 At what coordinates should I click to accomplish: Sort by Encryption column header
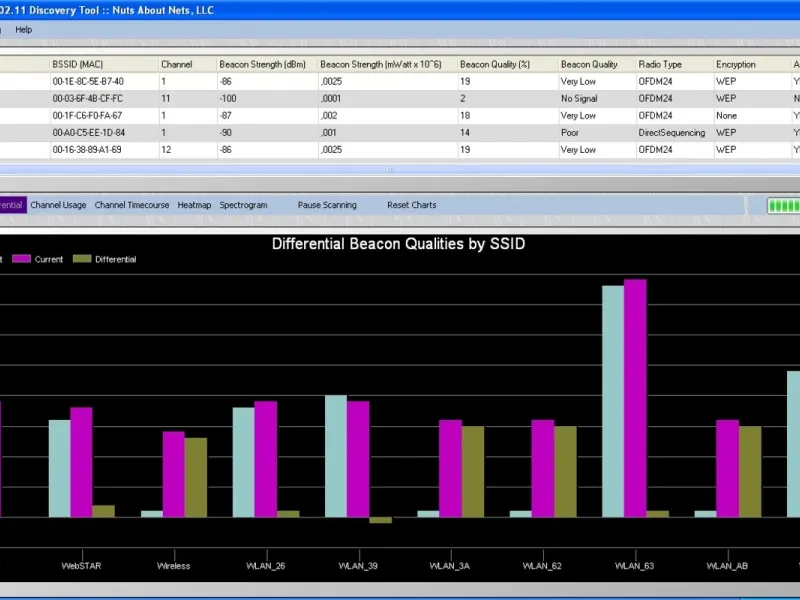(751, 64)
